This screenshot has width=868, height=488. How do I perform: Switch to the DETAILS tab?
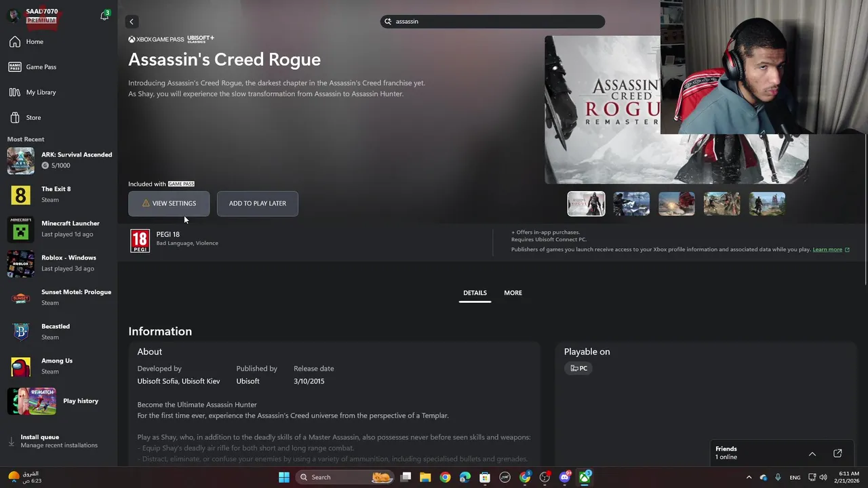(475, 293)
